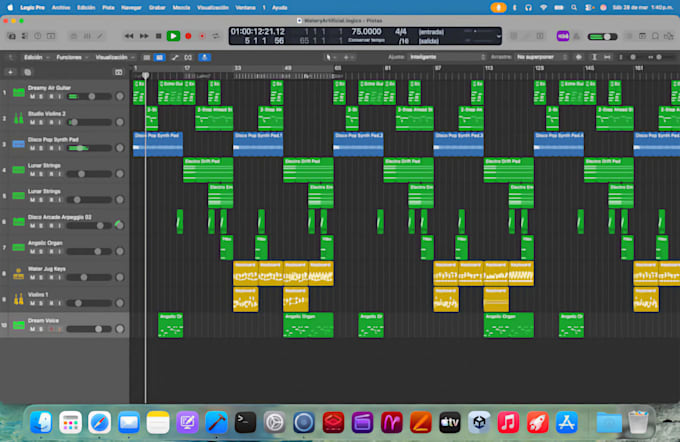Open the Quick Help button
Viewport: 680px width, 442px height.
coord(38,36)
